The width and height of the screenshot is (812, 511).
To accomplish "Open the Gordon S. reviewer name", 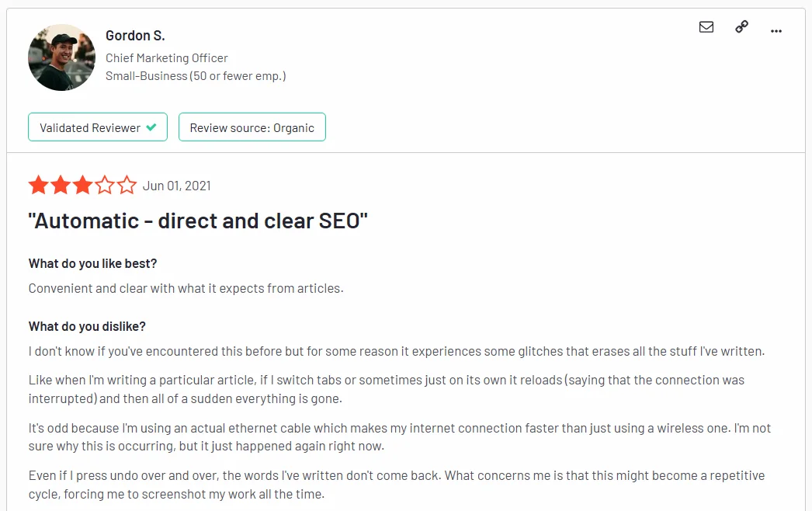I will pos(135,36).
